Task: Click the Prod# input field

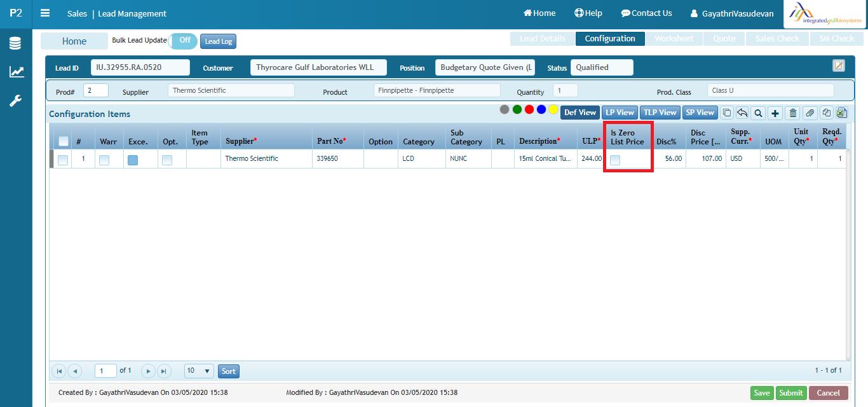Action: point(95,90)
